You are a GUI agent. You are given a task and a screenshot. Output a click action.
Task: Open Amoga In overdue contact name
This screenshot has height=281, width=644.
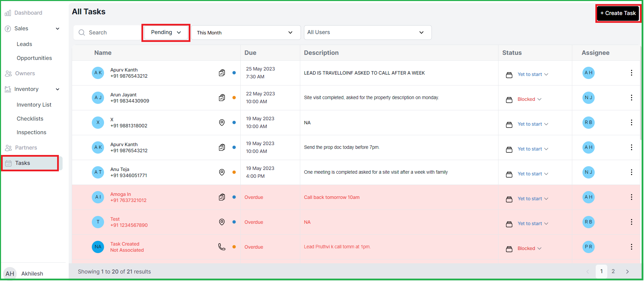[x=120, y=194]
